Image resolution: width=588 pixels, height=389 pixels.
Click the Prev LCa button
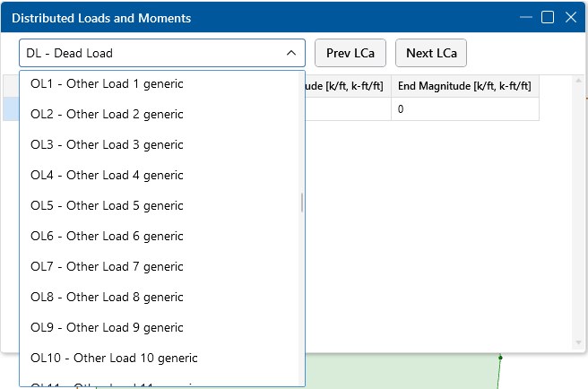click(x=350, y=53)
